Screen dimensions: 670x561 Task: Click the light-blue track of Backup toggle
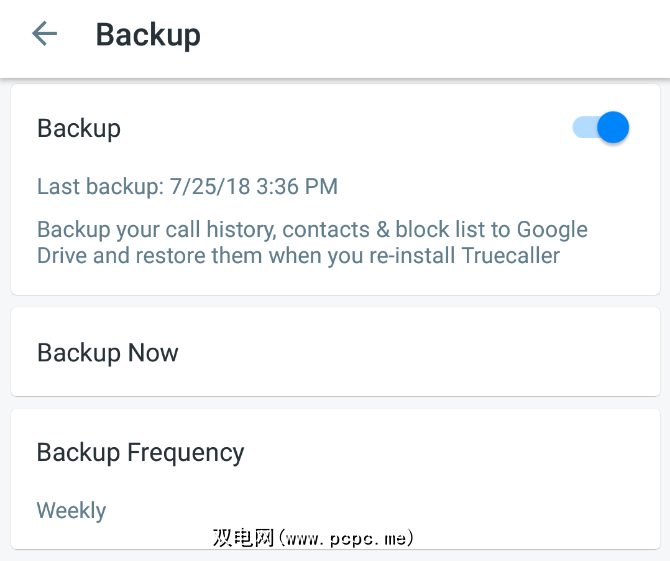tap(581, 128)
